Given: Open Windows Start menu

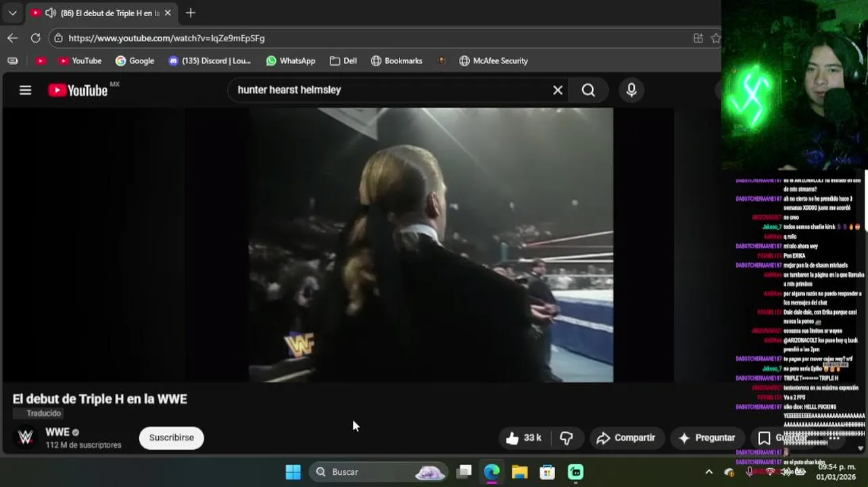Looking at the screenshot, I should tap(293, 471).
